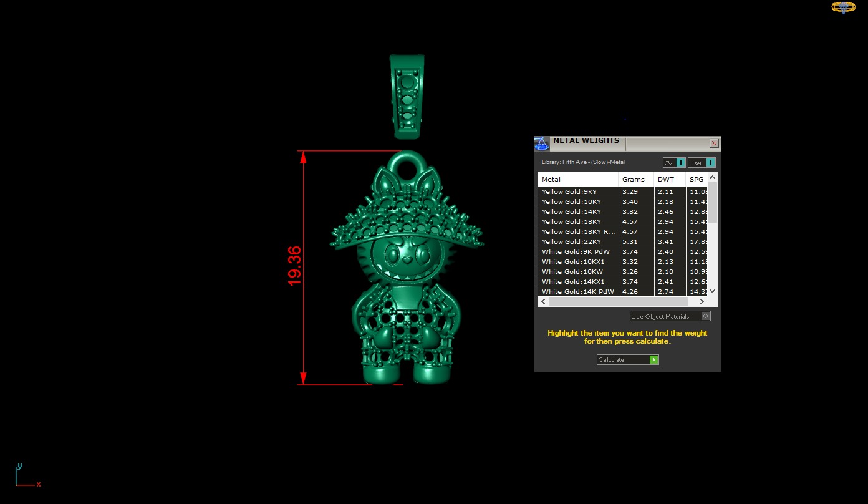This screenshot has width=868, height=504.
Task: Click the 3.32 grams value
Action: click(630, 262)
